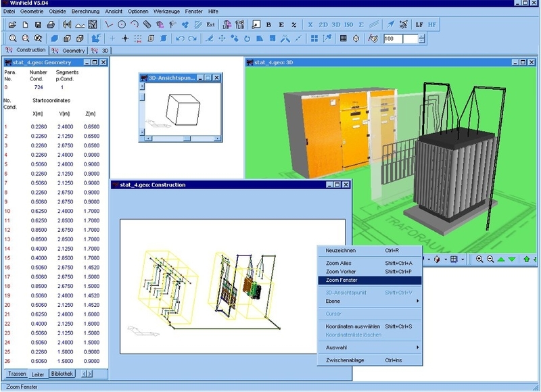
Task: Click horizontal scrollbar in 3D-Ansichtspunkt window
Action: coord(183,139)
